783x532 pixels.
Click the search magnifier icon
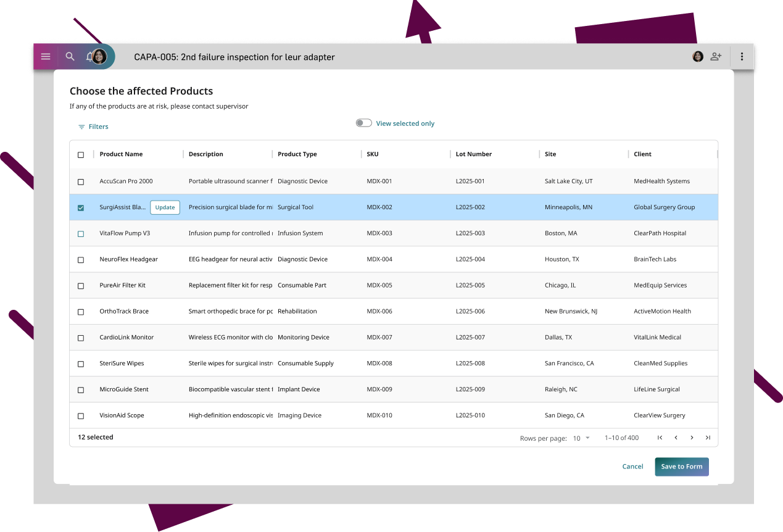(x=70, y=57)
